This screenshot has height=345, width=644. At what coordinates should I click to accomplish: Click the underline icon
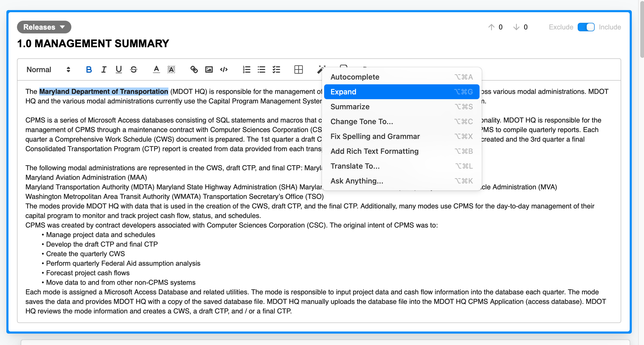(119, 69)
